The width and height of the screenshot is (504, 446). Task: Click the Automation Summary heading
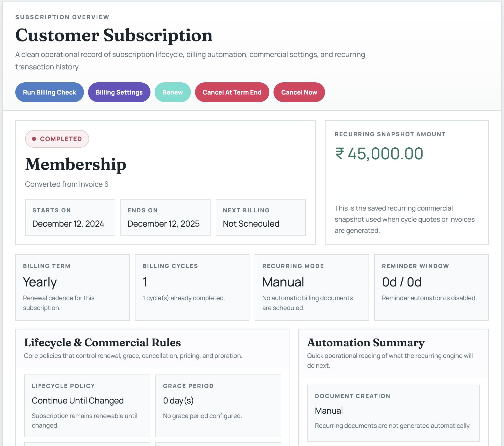pyautogui.click(x=366, y=342)
